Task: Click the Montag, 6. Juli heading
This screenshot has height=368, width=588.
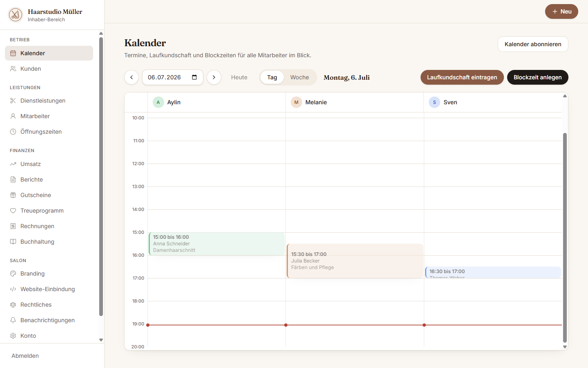Action: (347, 77)
